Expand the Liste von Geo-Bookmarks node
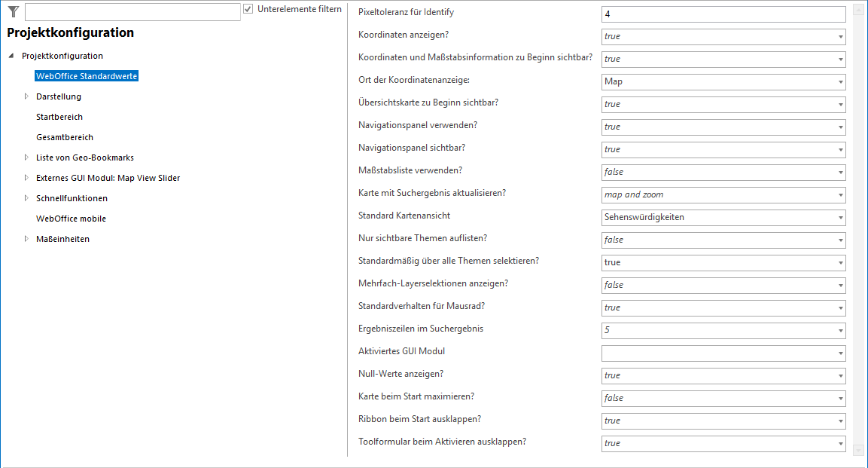Screen dimensions: 868x468 [26, 158]
